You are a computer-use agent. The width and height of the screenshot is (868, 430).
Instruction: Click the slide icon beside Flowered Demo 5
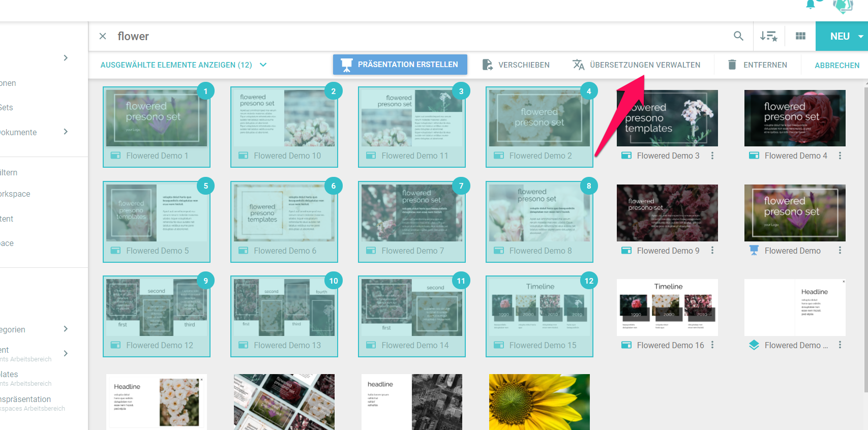[116, 251]
